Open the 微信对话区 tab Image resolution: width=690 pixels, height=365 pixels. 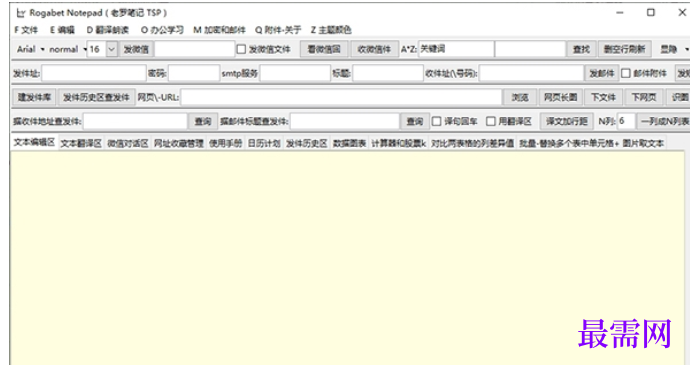coord(128,143)
